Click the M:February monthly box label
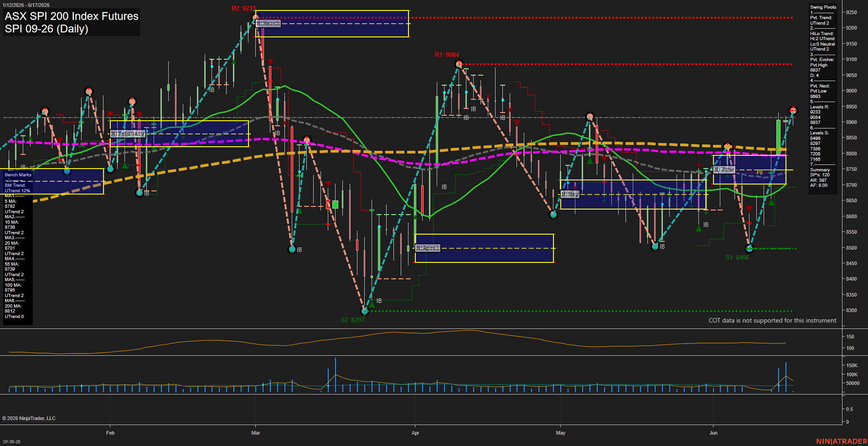 [128, 133]
